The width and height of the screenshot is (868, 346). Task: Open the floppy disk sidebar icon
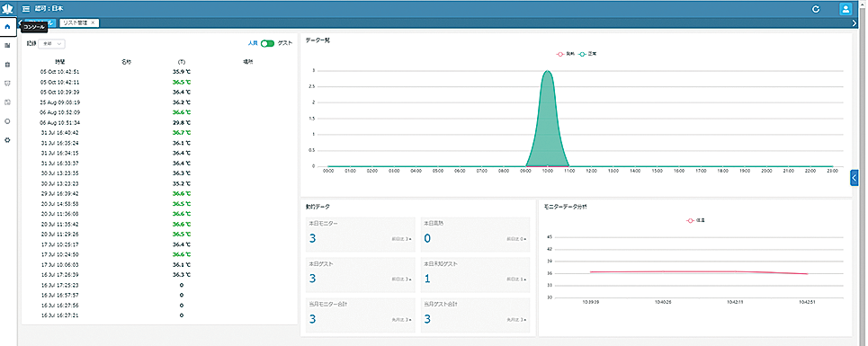[x=7, y=102]
